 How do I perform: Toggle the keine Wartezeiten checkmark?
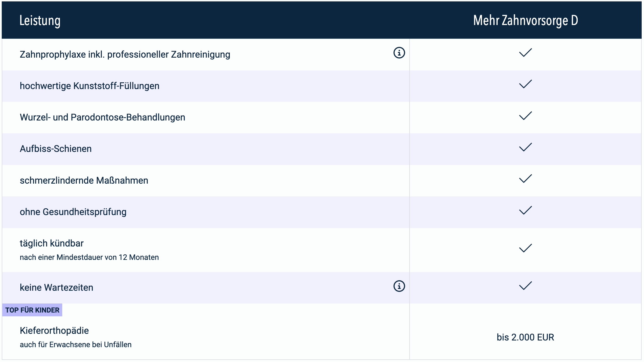tap(525, 286)
